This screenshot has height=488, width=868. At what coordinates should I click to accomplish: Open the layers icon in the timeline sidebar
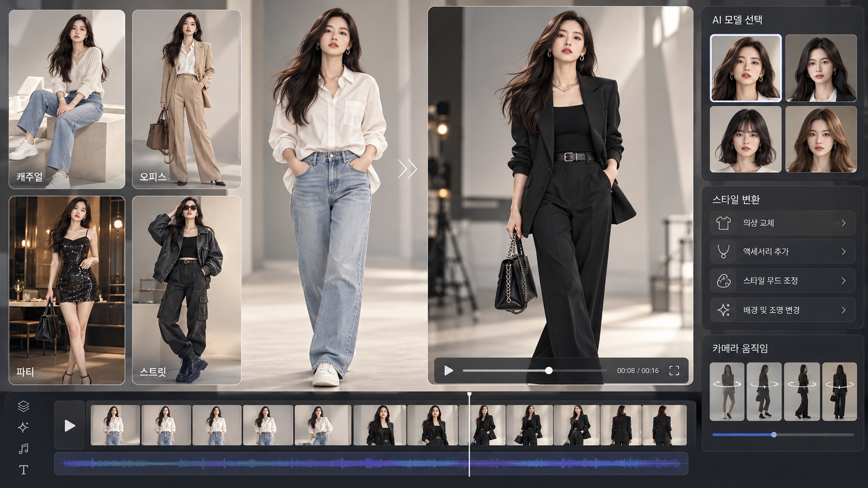24,406
